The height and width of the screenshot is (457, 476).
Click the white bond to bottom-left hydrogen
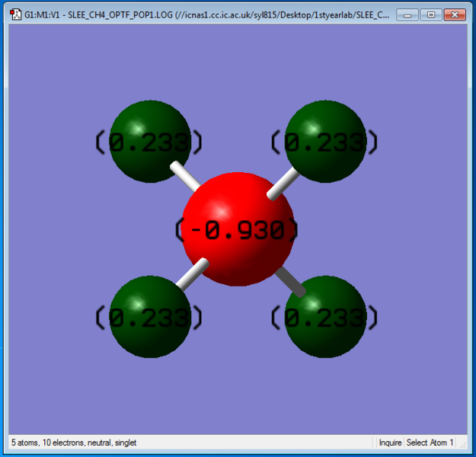click(193, 274)
